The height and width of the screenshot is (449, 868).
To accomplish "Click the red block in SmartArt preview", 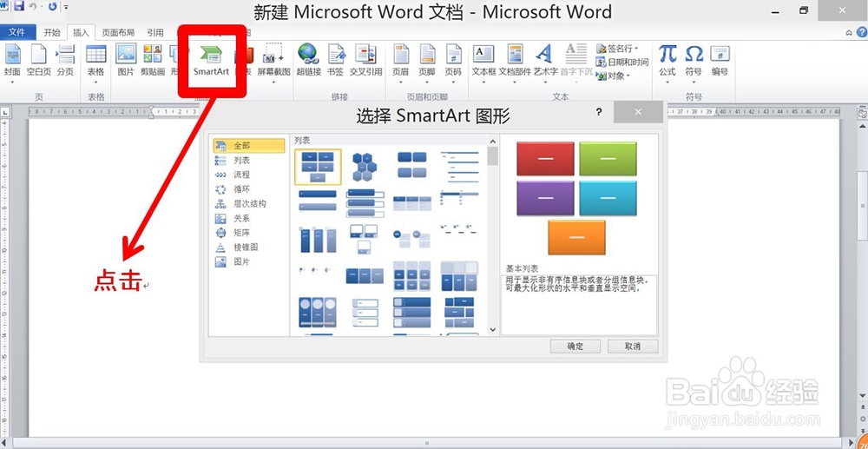I will tap(545, 159).
